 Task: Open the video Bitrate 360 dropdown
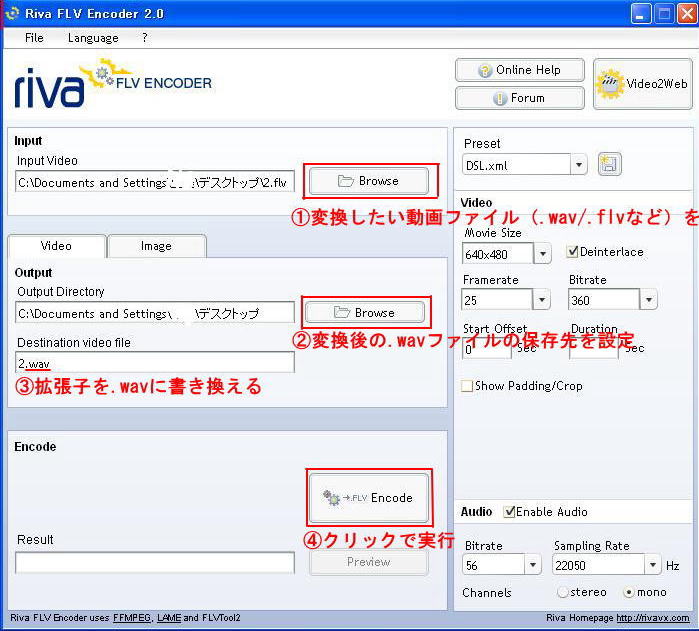tap(649, 299)
